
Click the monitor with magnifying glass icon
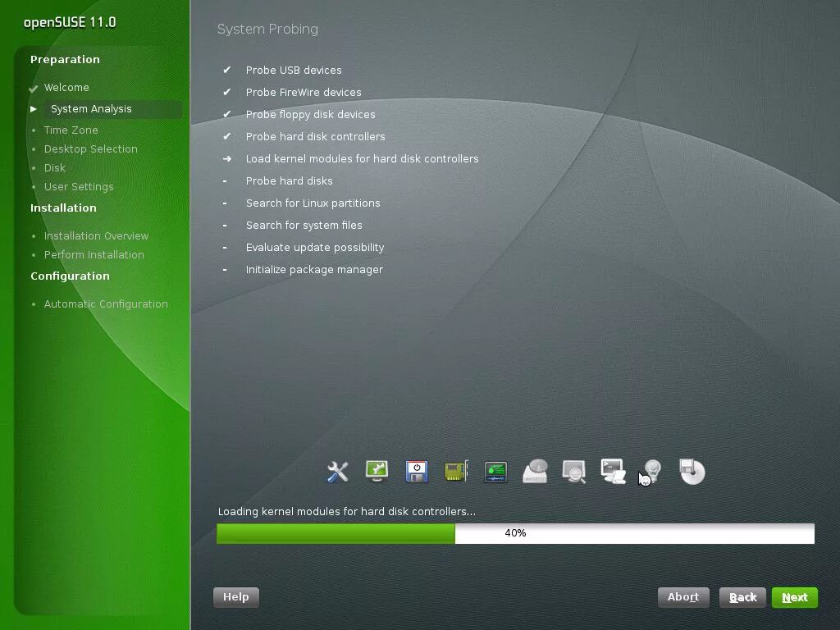click(573, 472)
